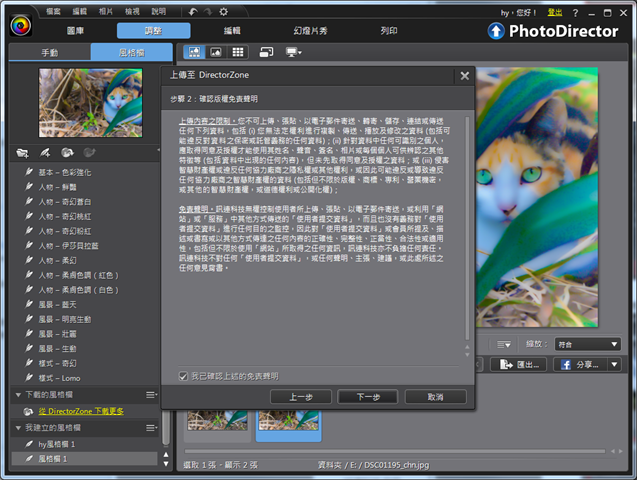Image resolution: width=637 pixels, height=480 pixels.
Task: Click the filmstrip horizontal scrollbar
Action: tap(394, 451)
